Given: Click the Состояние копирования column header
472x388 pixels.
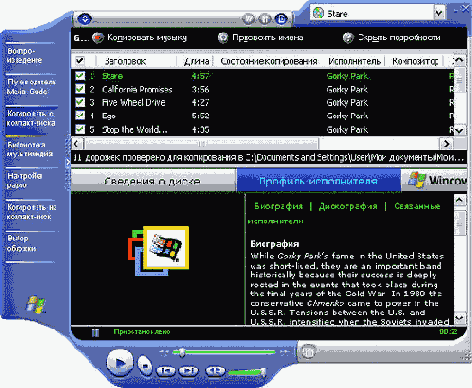Looking at the screenshot, I should pos(269,61).
